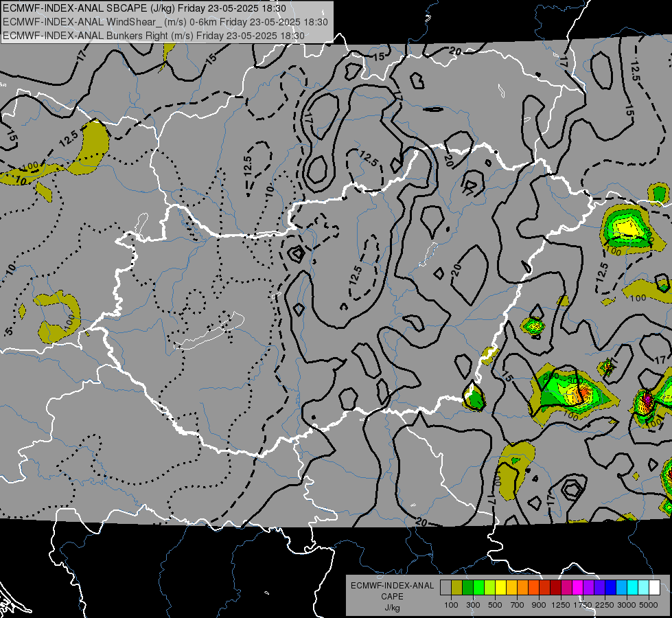Select the pale cyan CAPE legend swatch
The height and width of the screenshot is (618, 672).
644,588
